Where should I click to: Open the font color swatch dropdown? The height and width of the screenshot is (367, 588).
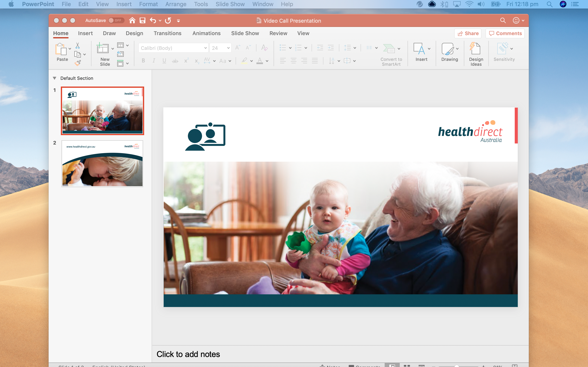coord(267,61)
